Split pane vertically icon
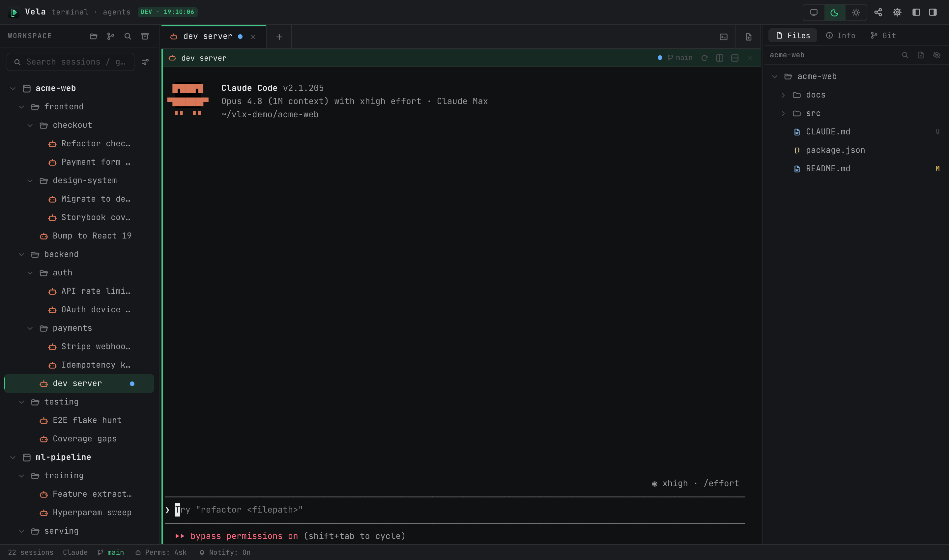The width and height of the screenshot is (949, 560). pyautogui.click(x=719, y=58)
